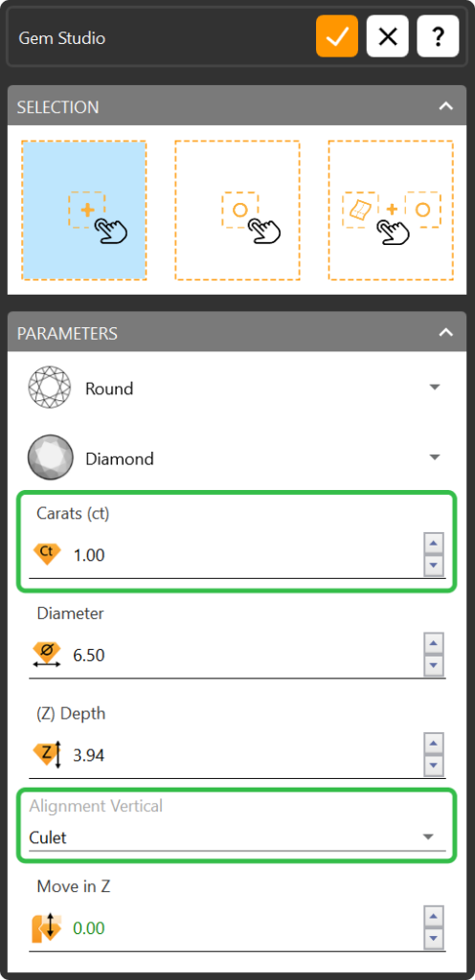The width and height of the screenshot is (475, 980).
Task: Cancel Gem Studio with the X button
Action: pos(388,37)
